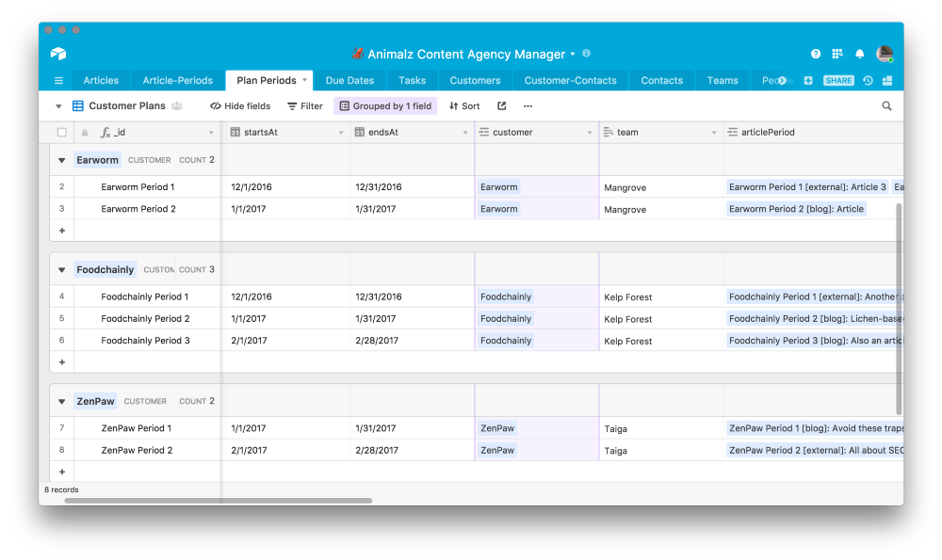Open the views sidebar toggle arrow

point(58,106)
